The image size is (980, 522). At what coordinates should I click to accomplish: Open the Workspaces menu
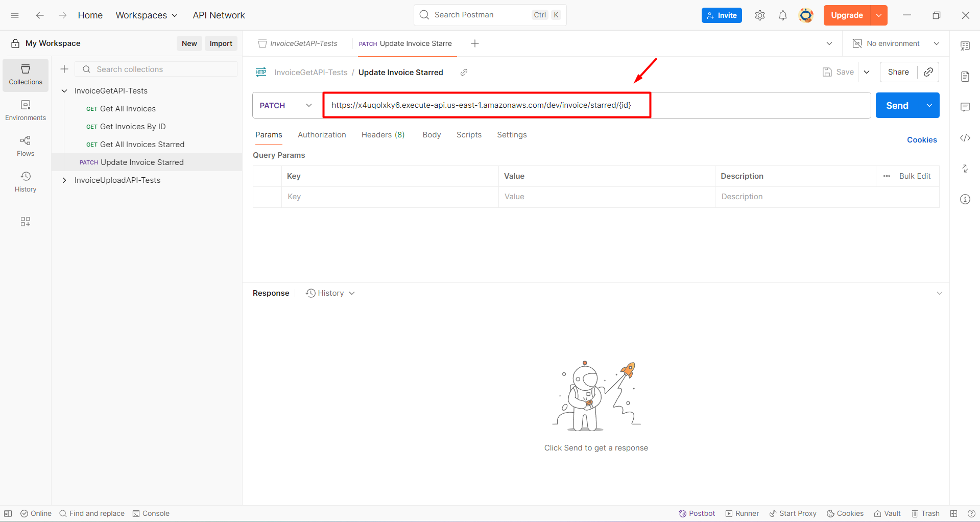click(x=146, y=15)
